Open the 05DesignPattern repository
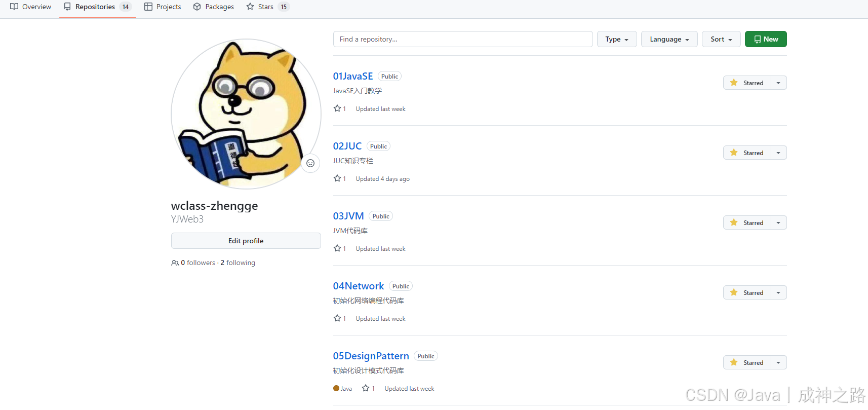Image resolution: width=868 pixels, height=410 pixels. pos(371,356)
